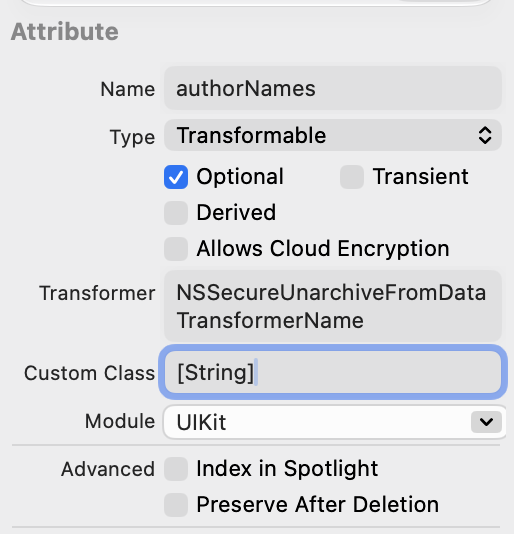Viewport: 514px width, 534px height.
Task: Tick the Derived checkbox
Action: [x=176, y=213]
